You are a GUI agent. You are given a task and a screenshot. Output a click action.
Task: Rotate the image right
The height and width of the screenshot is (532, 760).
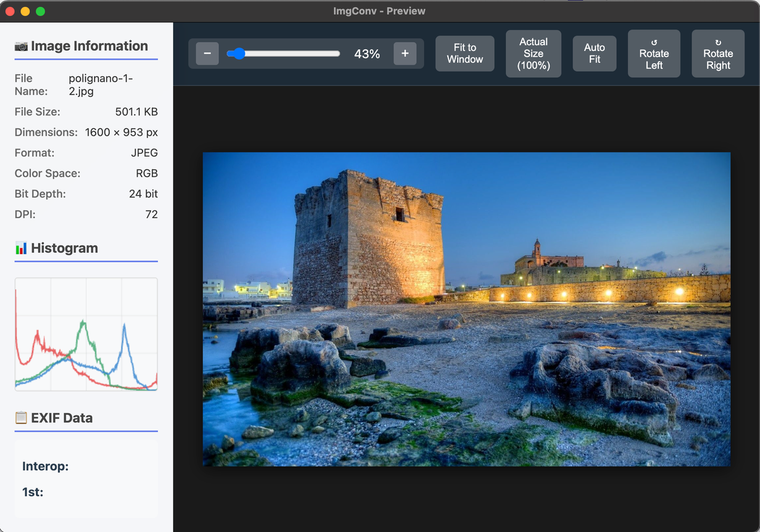pos(718,54)
